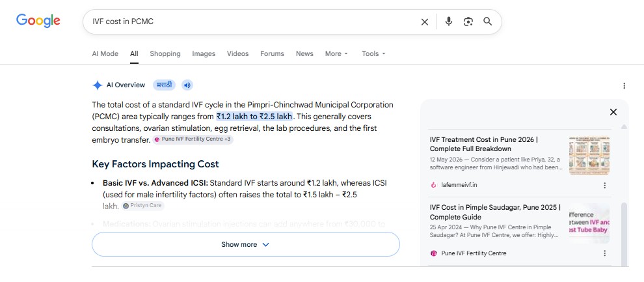
Task: Switch AI Overview to मराठी language
Action: point(165,85)
